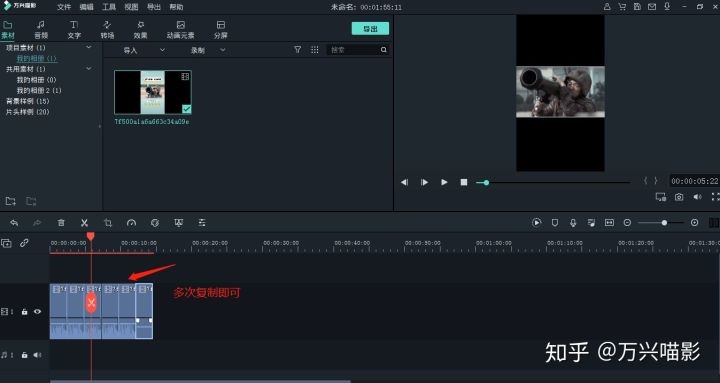Zoom out timeline with minus icon
Viewport: 720px width, 383px height.
(627, 222)
